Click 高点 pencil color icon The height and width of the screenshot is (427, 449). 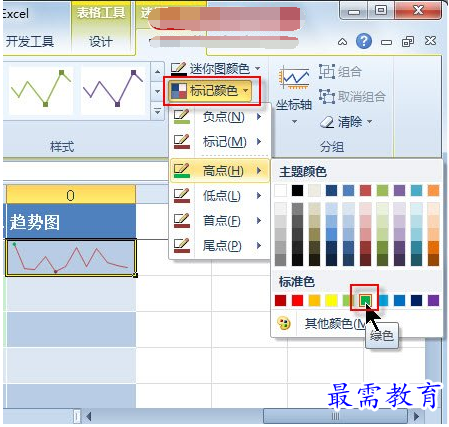pos(182,171)
